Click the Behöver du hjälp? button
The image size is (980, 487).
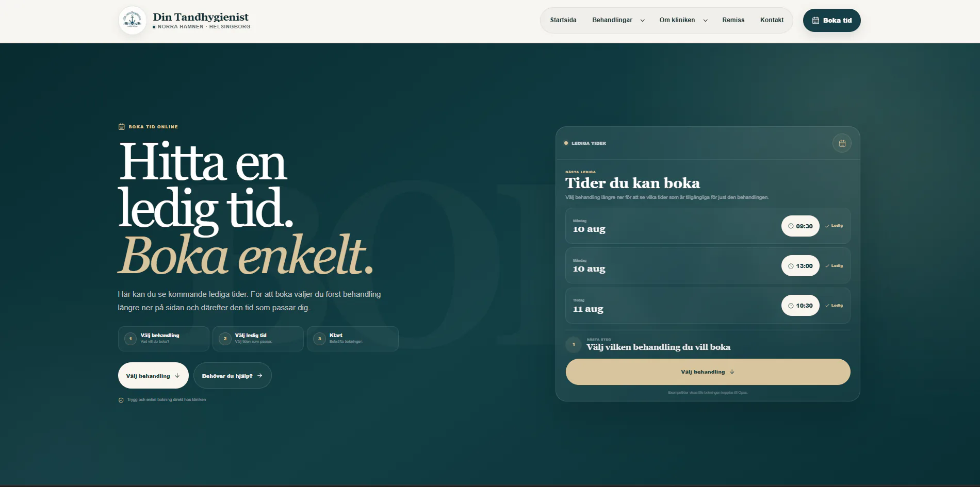pos(232,376)
